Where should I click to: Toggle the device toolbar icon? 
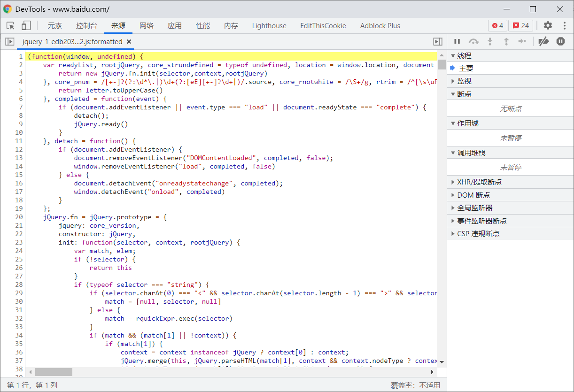click(26, 26)
